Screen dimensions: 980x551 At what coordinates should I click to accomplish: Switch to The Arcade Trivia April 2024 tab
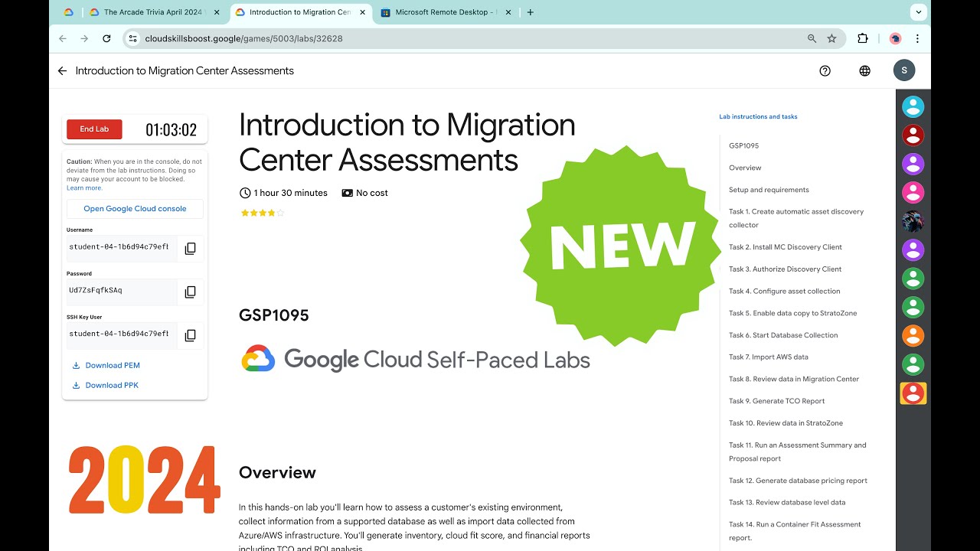154,12
